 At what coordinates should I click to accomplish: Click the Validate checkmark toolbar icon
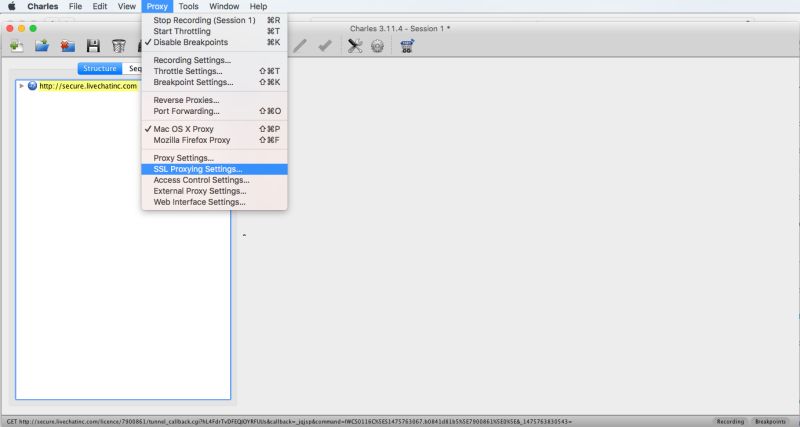point(324,46)
